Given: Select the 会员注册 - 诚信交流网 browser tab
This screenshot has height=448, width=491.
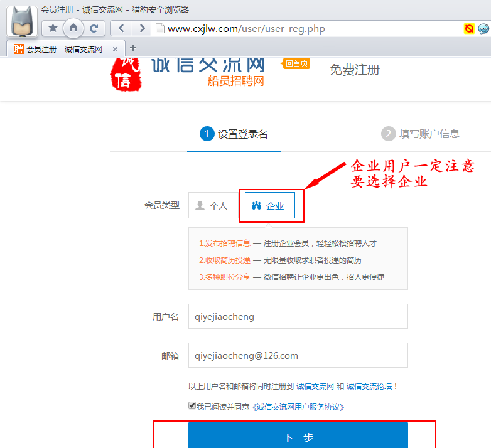Looking at the screenshot, I should click(66, 49).
